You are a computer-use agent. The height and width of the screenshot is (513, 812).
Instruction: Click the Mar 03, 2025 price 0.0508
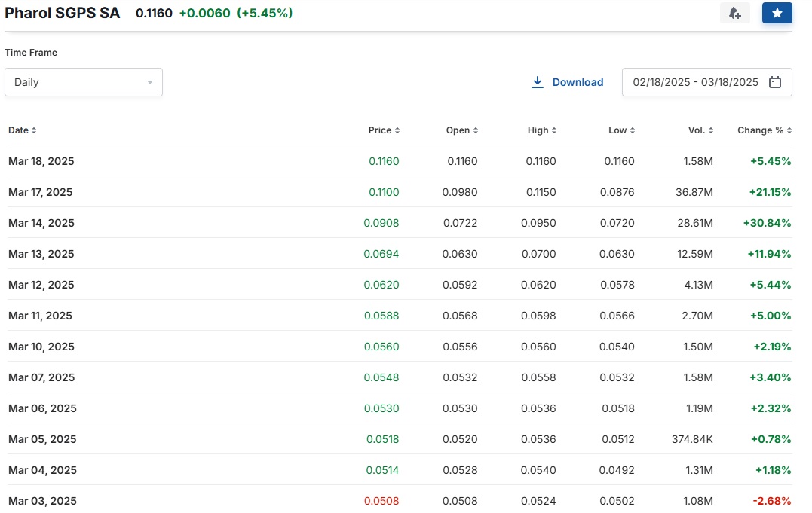pos(381,501)
